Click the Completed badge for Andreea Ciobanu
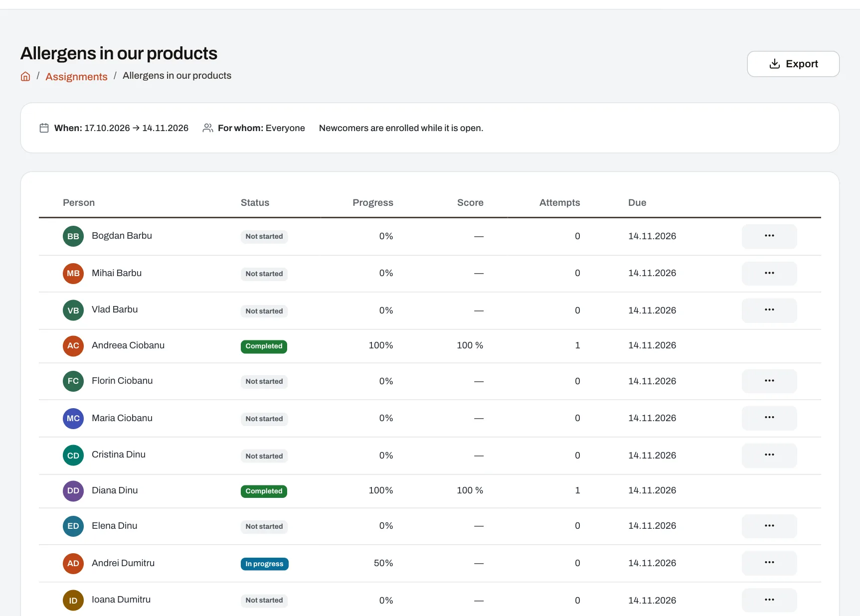This screenshot has width=860, height=616. (264, 346)
